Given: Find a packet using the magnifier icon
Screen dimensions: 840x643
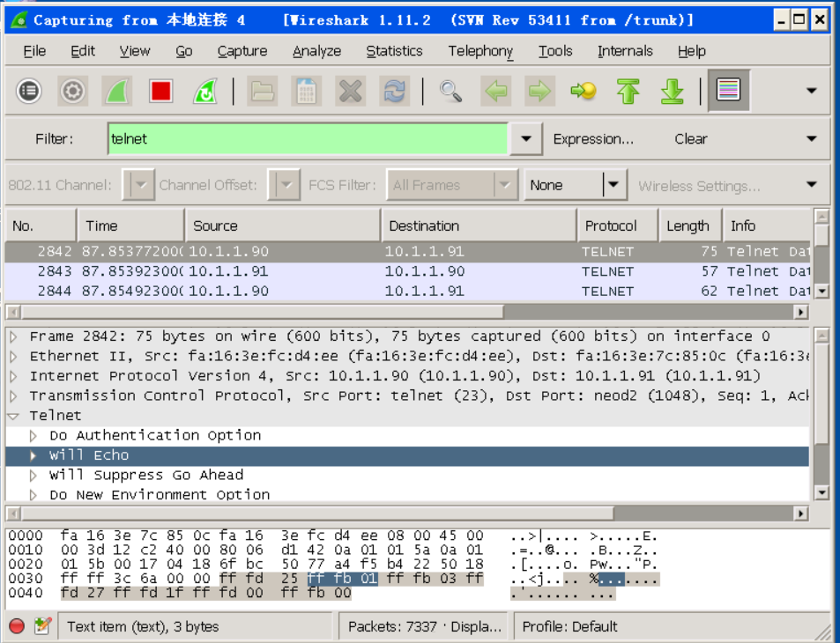Looking at the screenshot, I should coord(451,91).
